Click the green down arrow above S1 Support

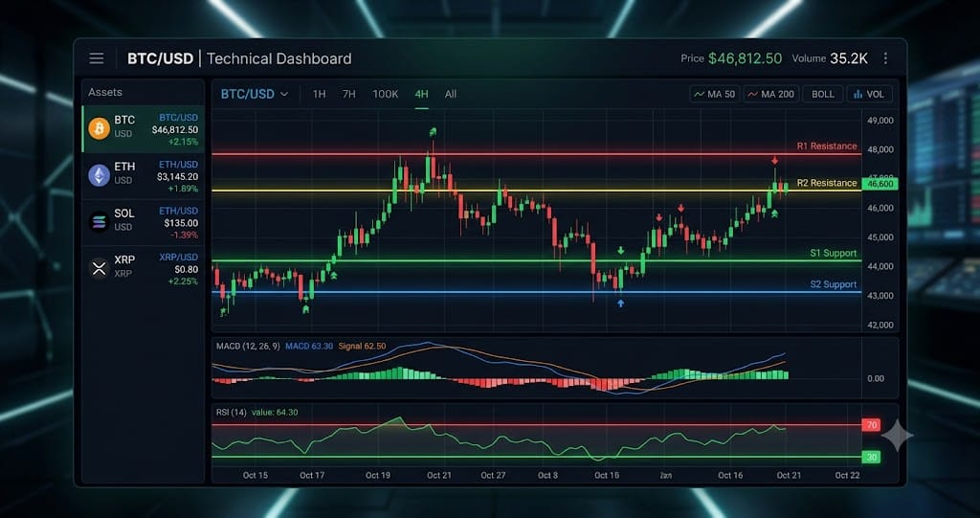[x=620, y=250]
